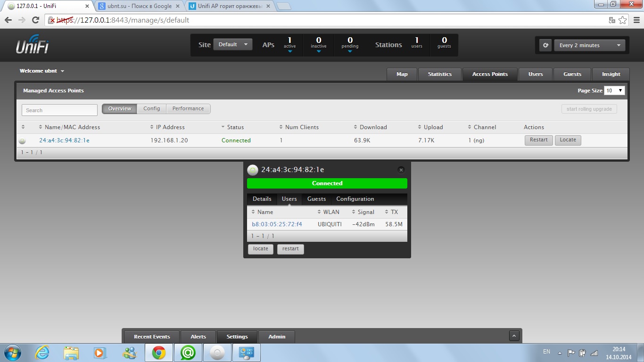Open Google Chrome from the taskbar
Screen dimensions: 644x362
[158, 353]
